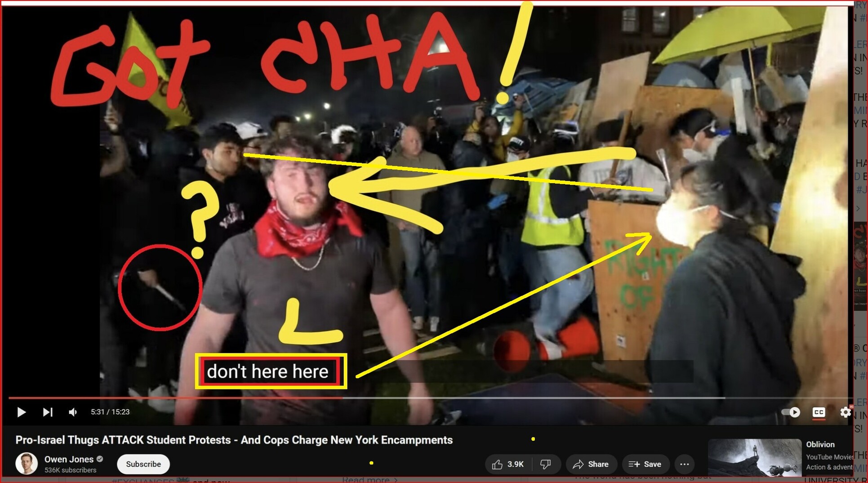Skip to the next video
The width and height of the screenshot is (868, 483).
coord(48,412)
